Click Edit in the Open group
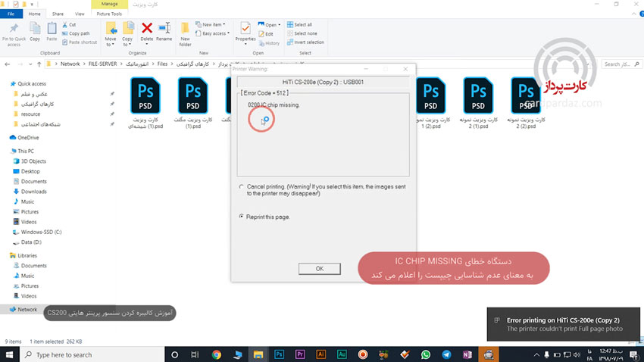This screenshot has height=362, width=644. click(266, 33)
